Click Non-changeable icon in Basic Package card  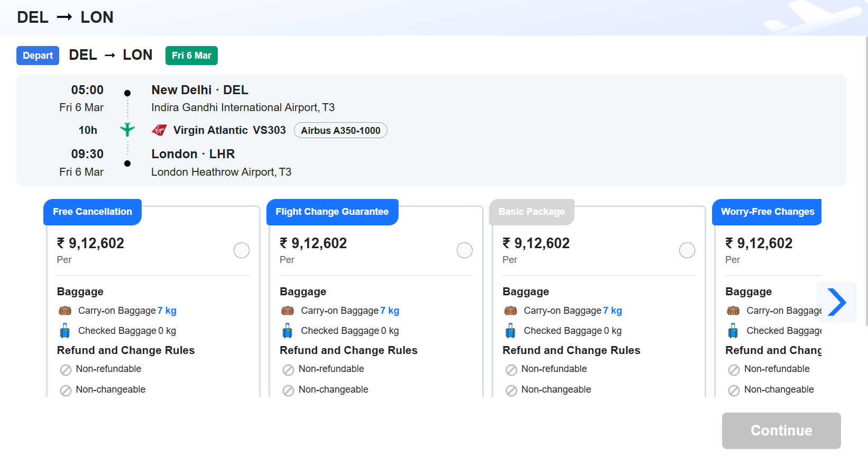[x=511, y=391]
